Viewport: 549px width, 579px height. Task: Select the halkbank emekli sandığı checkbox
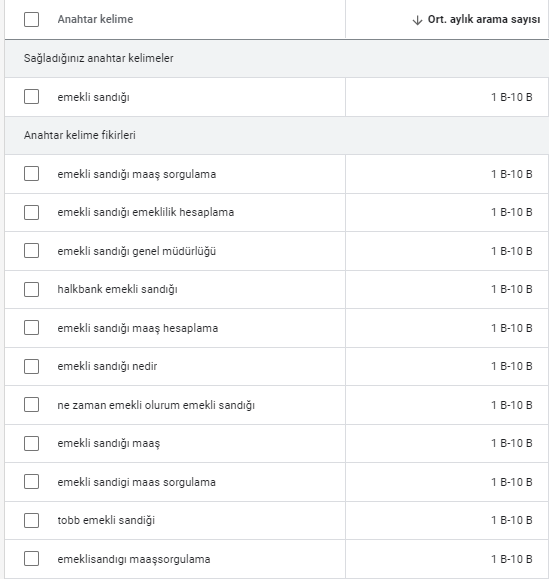pyautogui.click(x=31, y=289)
